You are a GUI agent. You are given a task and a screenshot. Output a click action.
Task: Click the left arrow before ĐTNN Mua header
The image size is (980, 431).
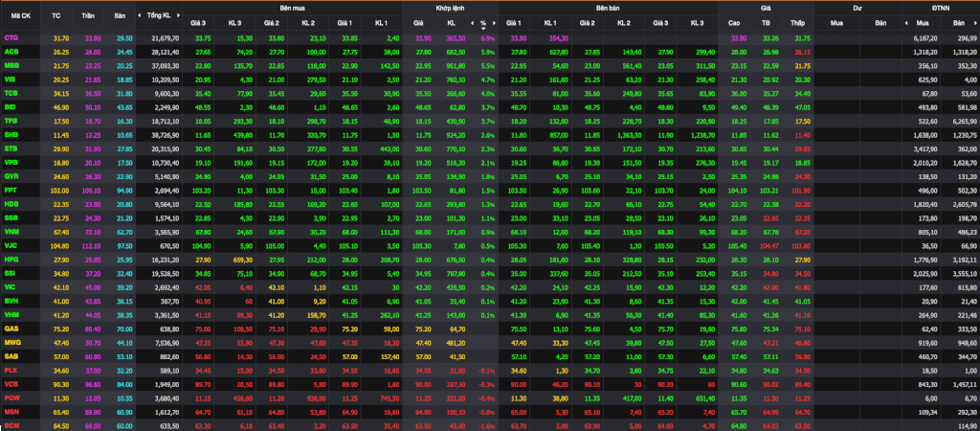(906, 23)
